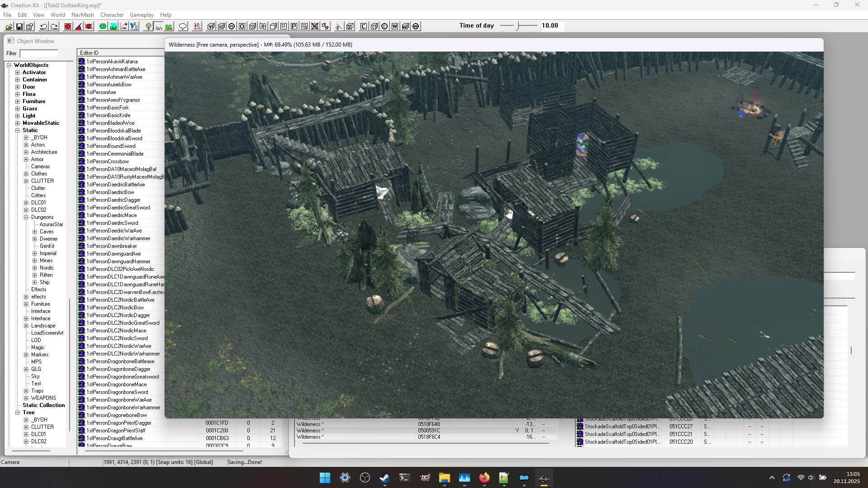Open the File menu
This screenshot has width=868, height=488.
click(x=7, y=15)
